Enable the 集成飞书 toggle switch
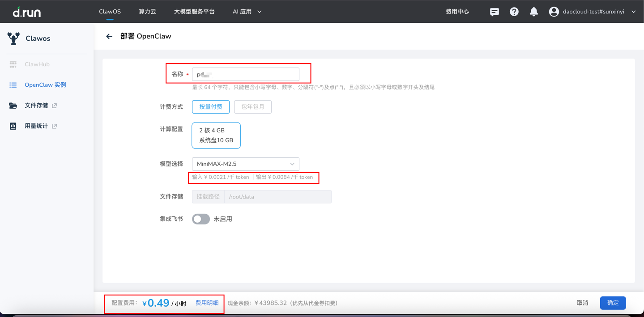This screenshot has width=644, height=317. click(201, 219)
